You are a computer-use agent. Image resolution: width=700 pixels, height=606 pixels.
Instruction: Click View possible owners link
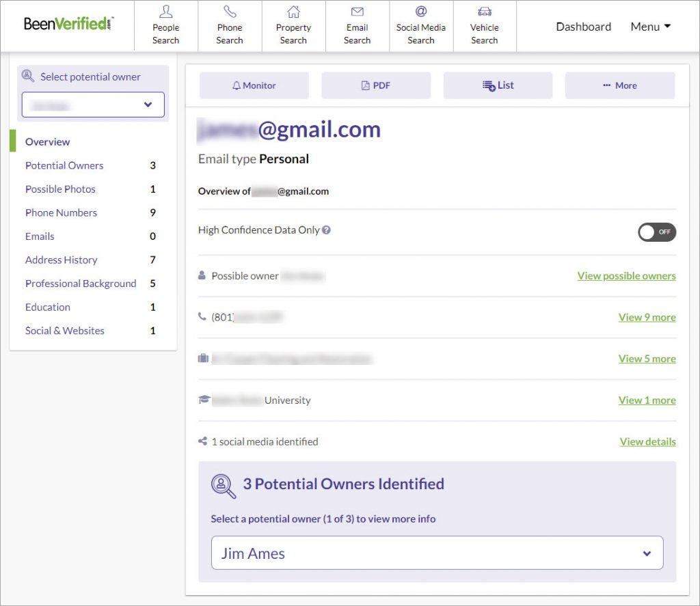[x=626, y=276]
